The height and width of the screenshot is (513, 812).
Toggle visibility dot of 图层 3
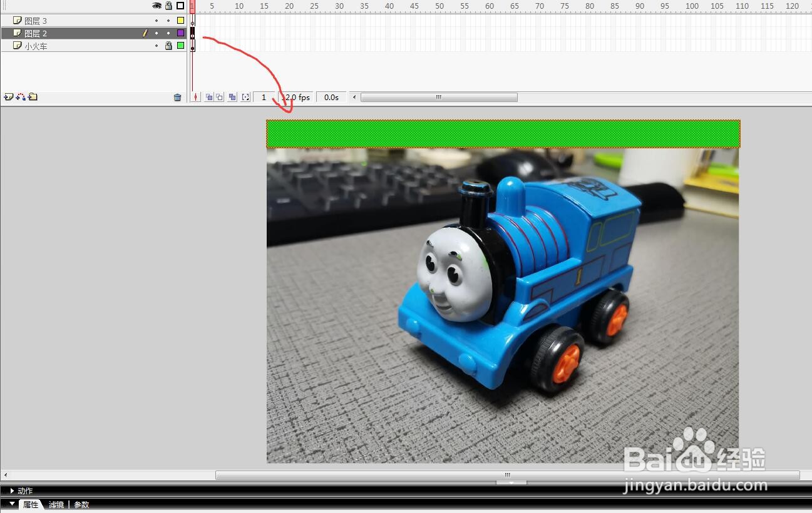pyautogui.click(x=157, y=21)
